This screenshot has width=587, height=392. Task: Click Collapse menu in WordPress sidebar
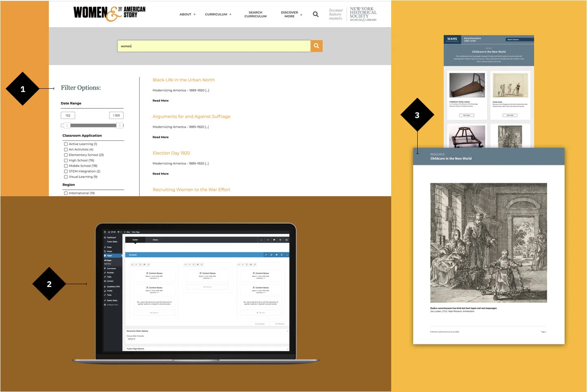pyautogui.click(x=111, y=304)
